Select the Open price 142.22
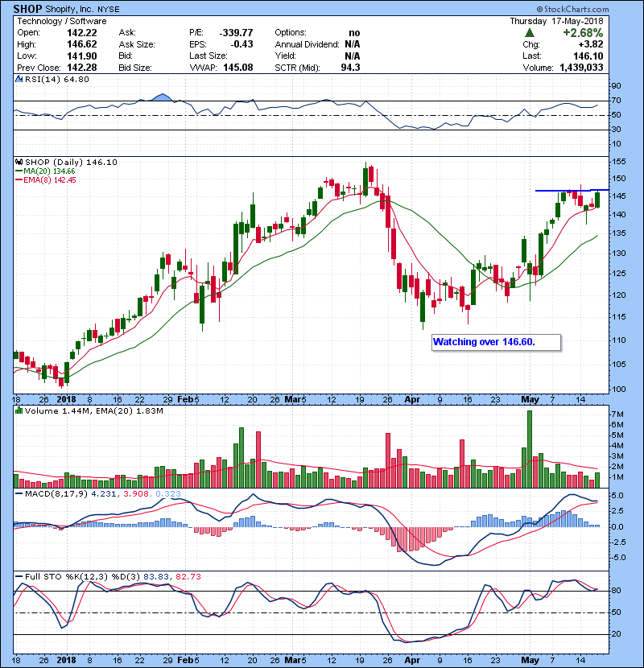 pyautogui.click(x=82, y=33)
